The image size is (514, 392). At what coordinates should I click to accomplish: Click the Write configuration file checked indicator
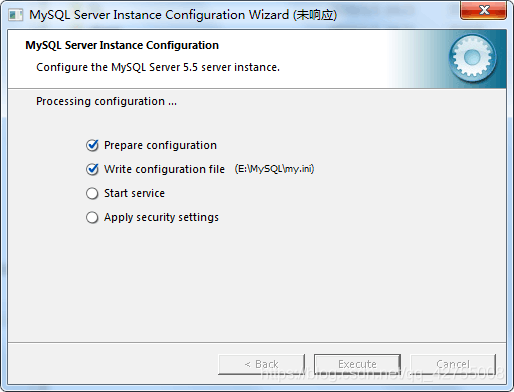click(92, 169)
